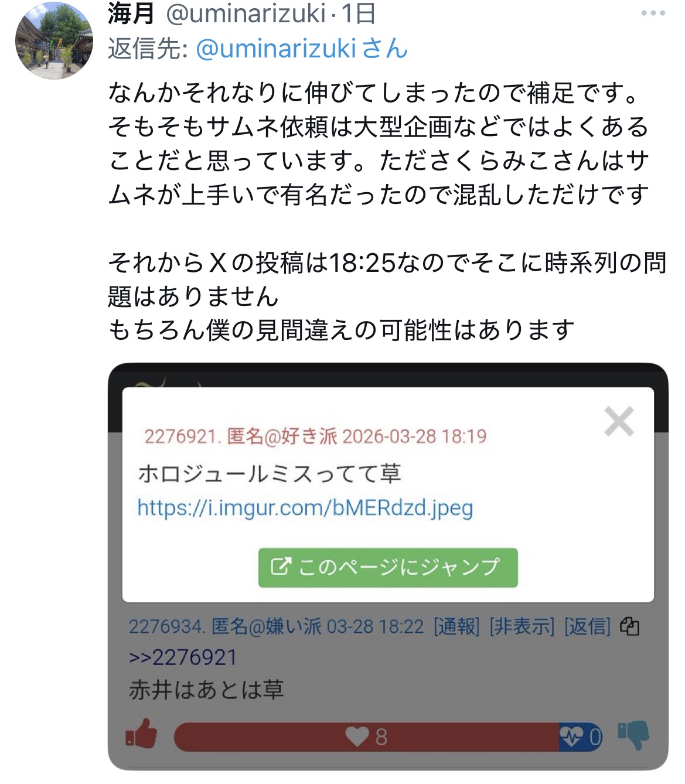Open the tweet's 1日 timestamp
The height and width of the screenshot is (784, 685).
(358, 13)
